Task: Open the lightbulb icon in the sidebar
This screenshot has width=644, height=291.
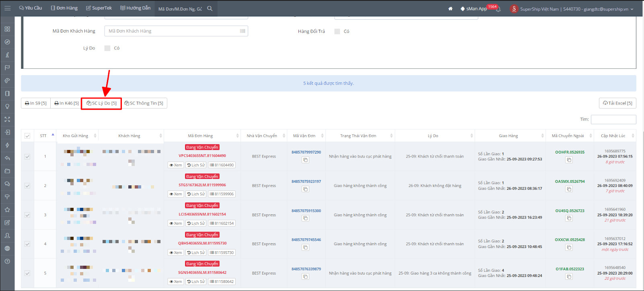Action: [7, 107]
